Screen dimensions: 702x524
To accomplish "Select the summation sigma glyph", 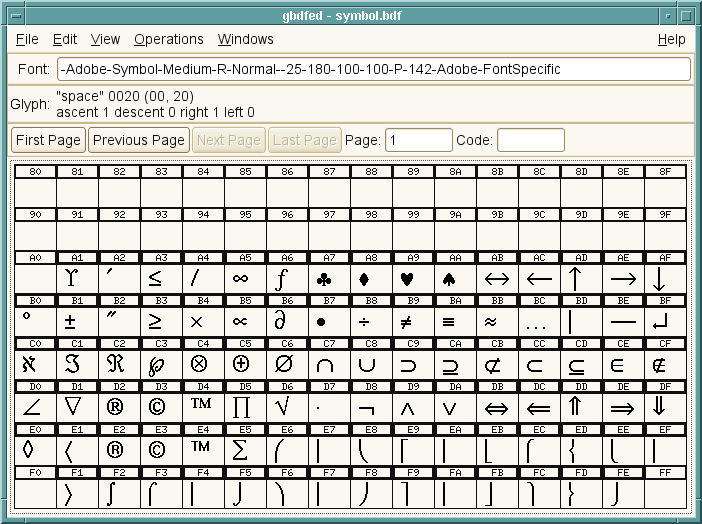I will pos(239,450).
